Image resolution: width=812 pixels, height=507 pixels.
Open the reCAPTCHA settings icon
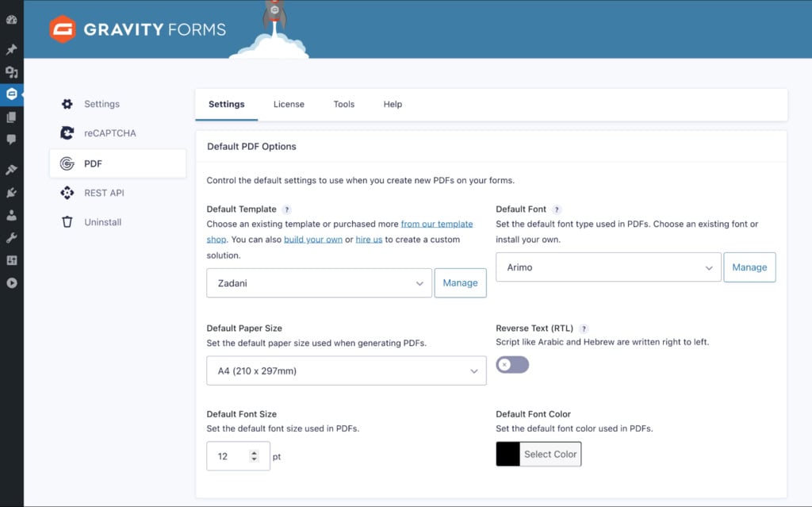[67, 133]
